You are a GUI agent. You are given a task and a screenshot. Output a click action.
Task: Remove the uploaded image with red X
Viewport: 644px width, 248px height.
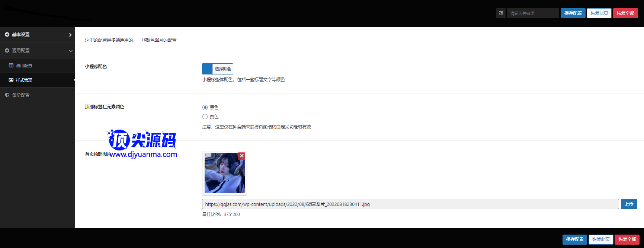click(x=242, y=156)
